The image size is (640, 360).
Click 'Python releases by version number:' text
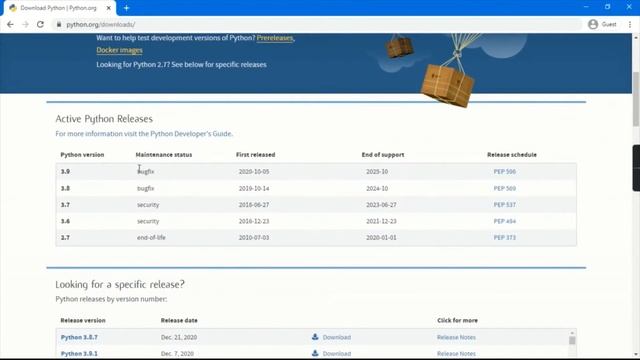click(x=111, y=299)
